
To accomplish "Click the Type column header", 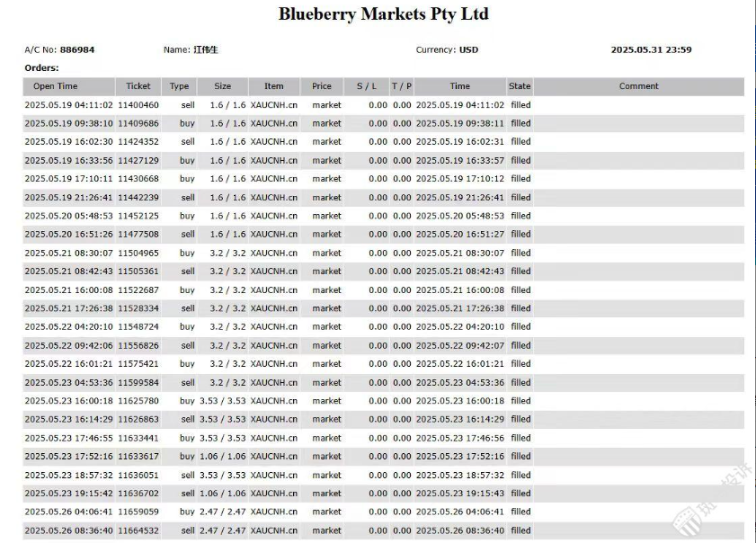I will pyautogui.click(x=180, y=86).
